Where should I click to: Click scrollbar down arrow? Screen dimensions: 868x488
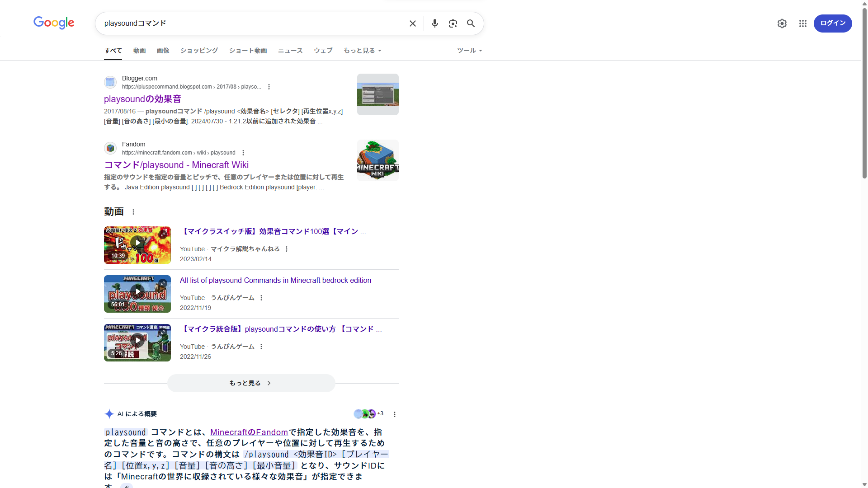pos(864,484)
